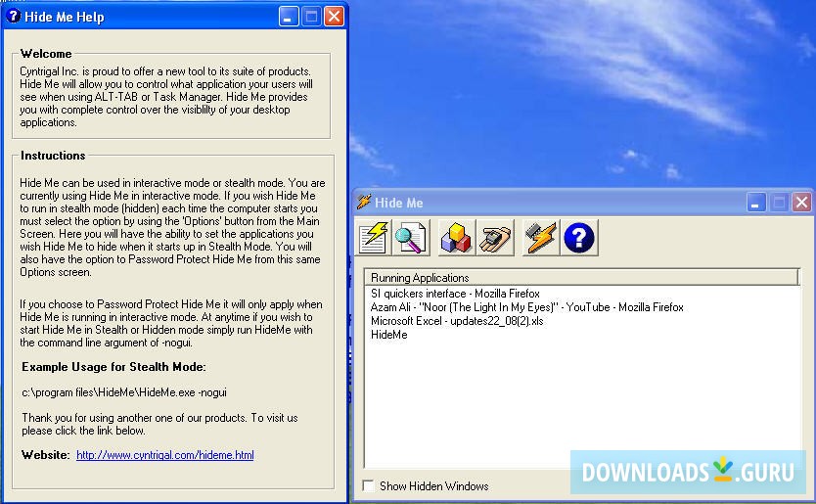
Task: Open Help with the blue question mark icon
Action: (579, 238)
